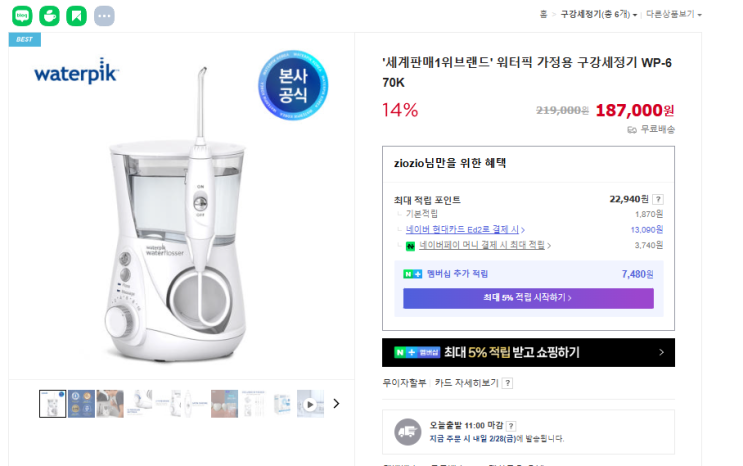The image size is (743, 466).
Task: Select the second blue feature-icons thumbnail
Action: coord(81,404)
